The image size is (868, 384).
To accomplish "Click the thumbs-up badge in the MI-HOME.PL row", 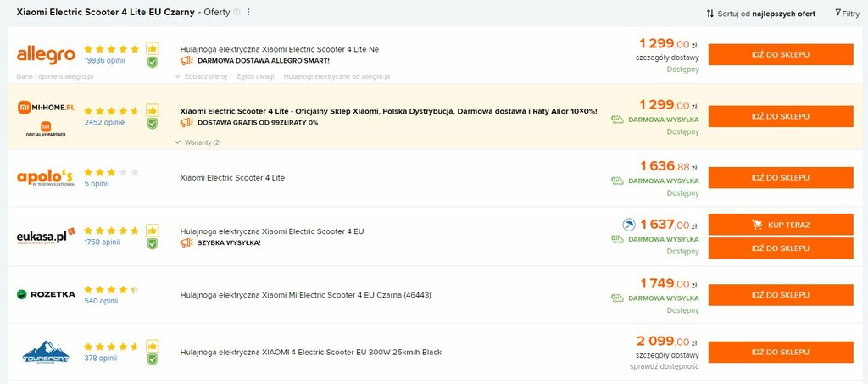I will 153,110.
